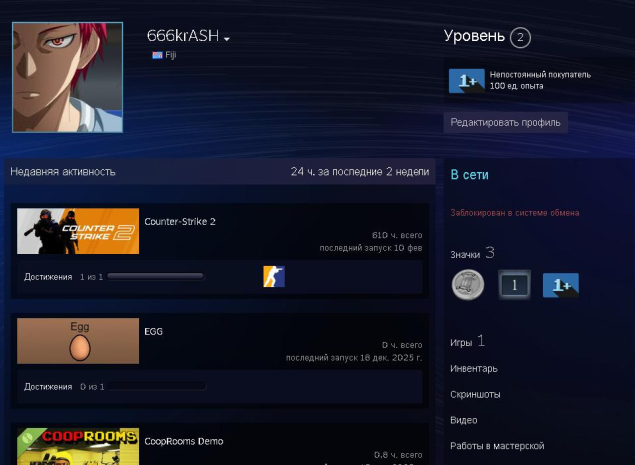This screenshot has width=635, height=465.
Task: Open the Counter-Strike 2 game banner
Action: coord(78,231)
